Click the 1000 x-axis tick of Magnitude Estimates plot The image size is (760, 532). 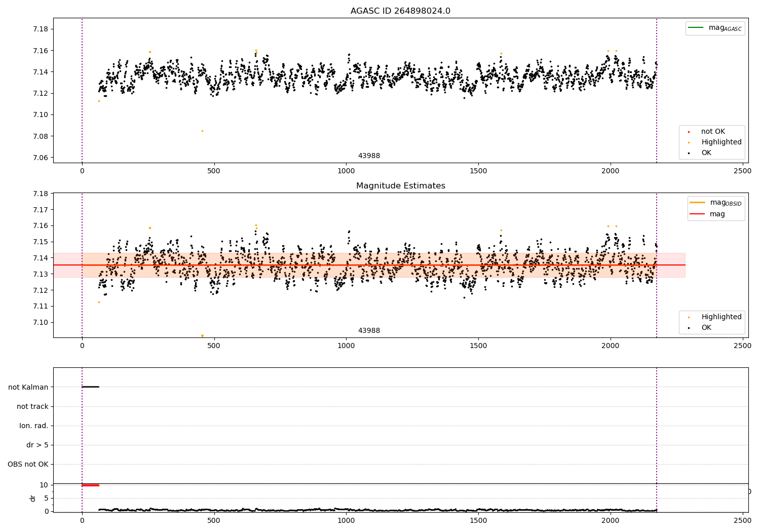(x=346, y=346)
